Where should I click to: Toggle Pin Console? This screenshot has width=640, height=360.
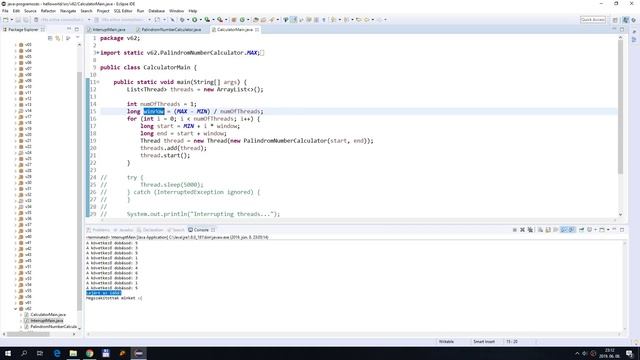582,230
